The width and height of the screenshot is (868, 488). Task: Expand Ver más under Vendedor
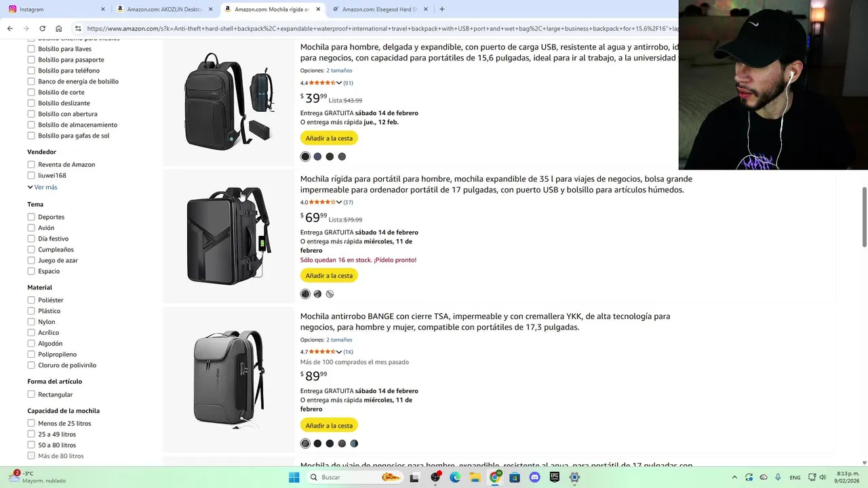point(42,187)
